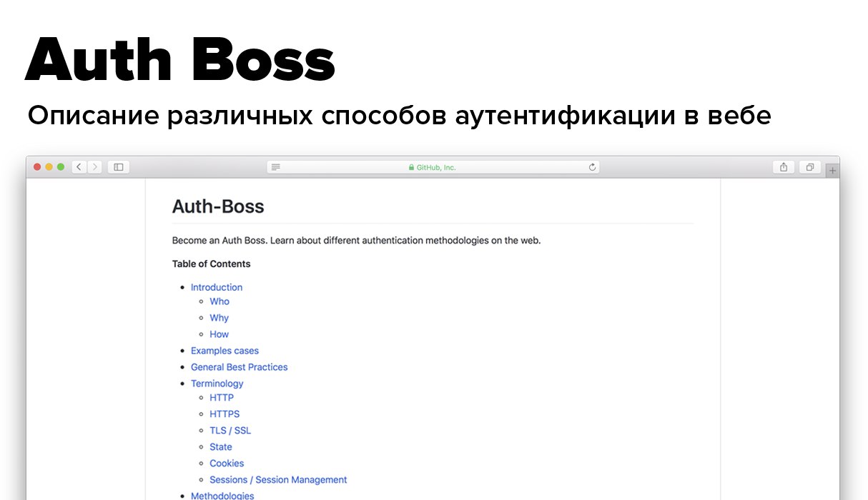The height and width of the screenshot is (500, 868).
Task: Open the General Best Practices link
Action: pos(240,367)
